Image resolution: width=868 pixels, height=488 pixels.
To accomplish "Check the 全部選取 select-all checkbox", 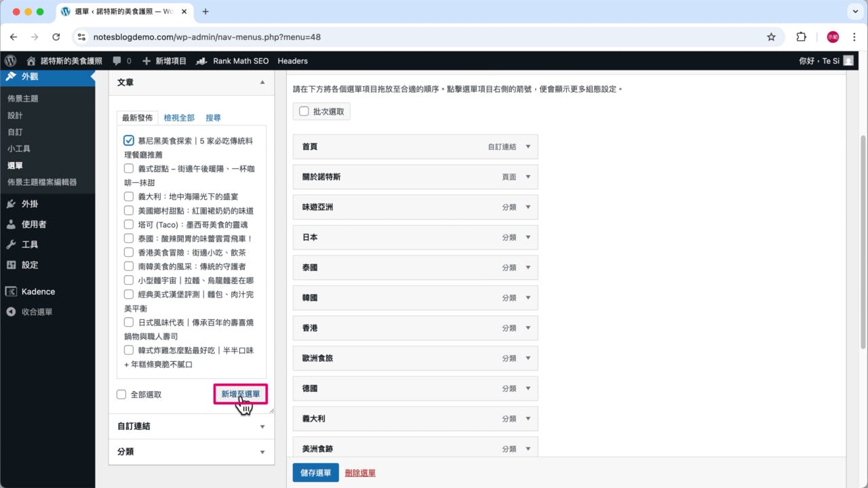I will (121, 394).
